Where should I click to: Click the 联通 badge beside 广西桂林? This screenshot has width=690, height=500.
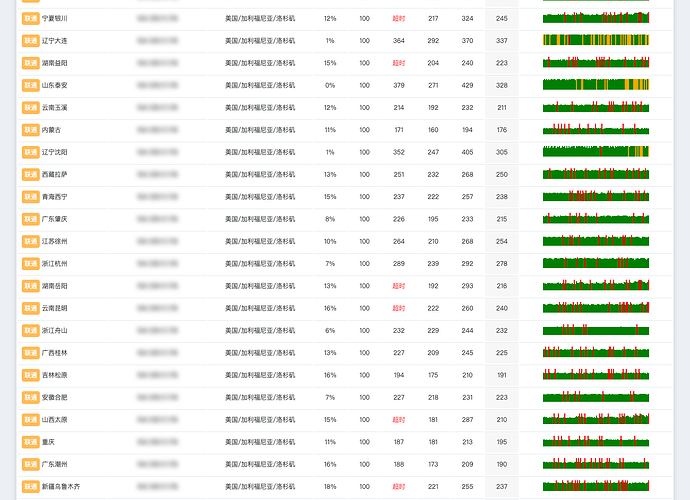coord(30,353)
